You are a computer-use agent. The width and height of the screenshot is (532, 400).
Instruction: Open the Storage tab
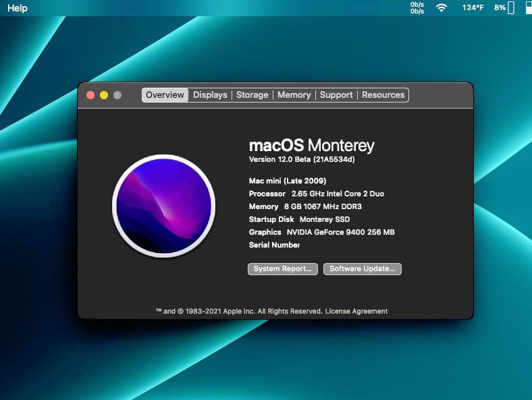point(252,95)
